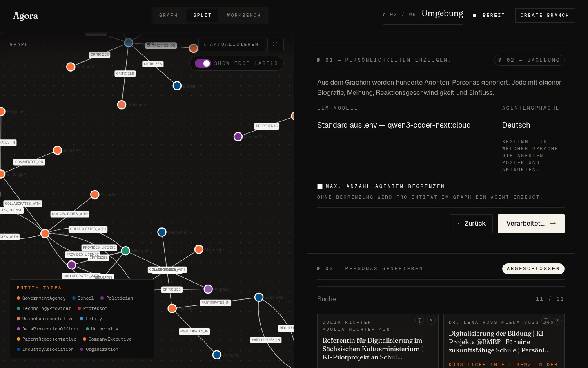
Task: Go back using the Zurück button
Action: [471, 224]
